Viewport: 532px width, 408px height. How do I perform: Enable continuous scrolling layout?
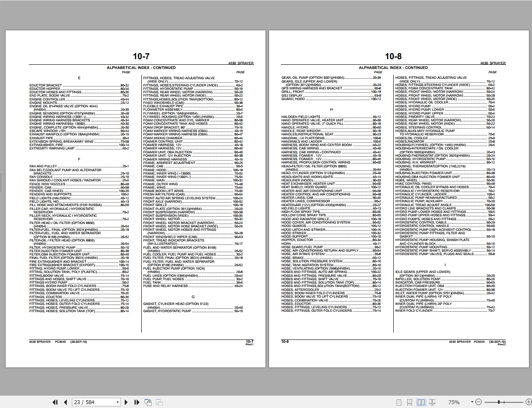pyautogui.click(x=409, y=402)
